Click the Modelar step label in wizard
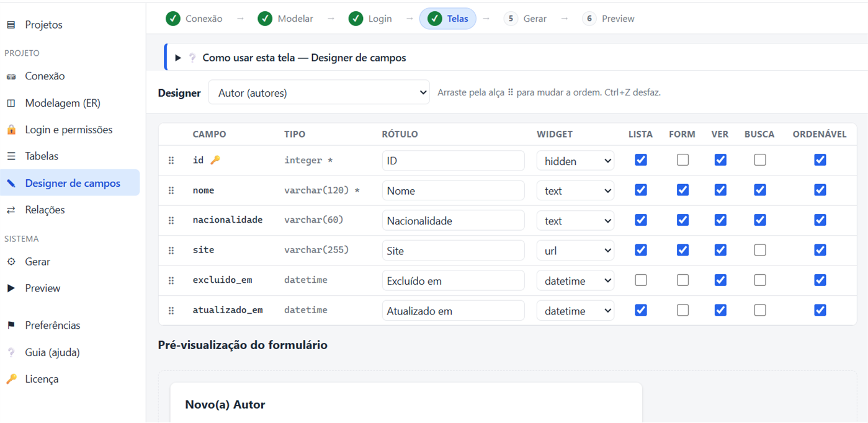 coord(295,19)
